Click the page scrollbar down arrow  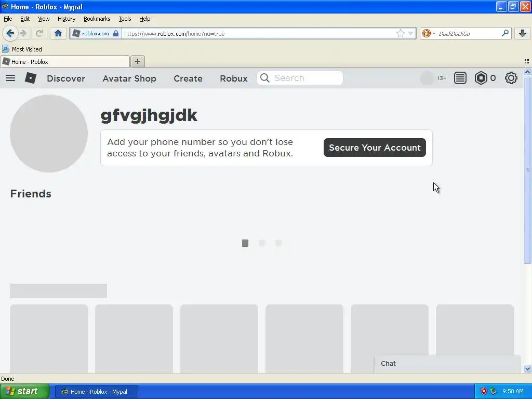tap(527, 369)
